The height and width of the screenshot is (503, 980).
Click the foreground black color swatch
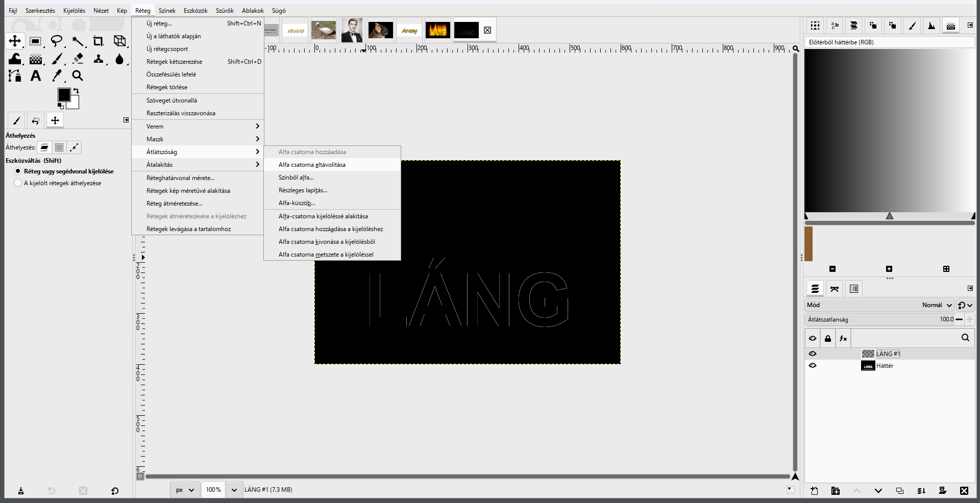pyautogui.click(x=64, y=95)
